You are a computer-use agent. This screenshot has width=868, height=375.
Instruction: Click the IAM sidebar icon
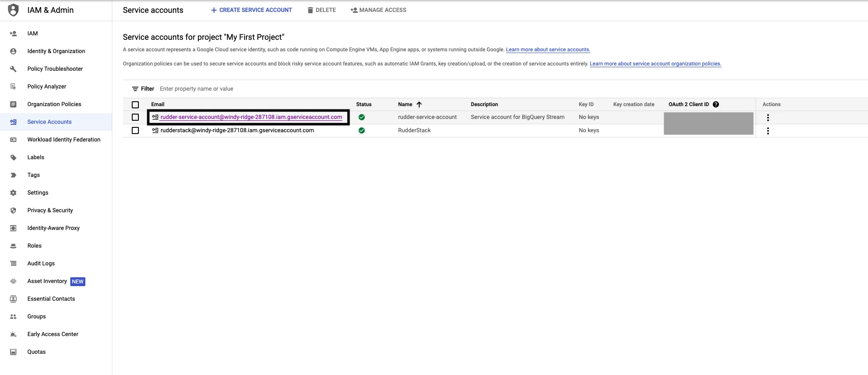(13, 34)
